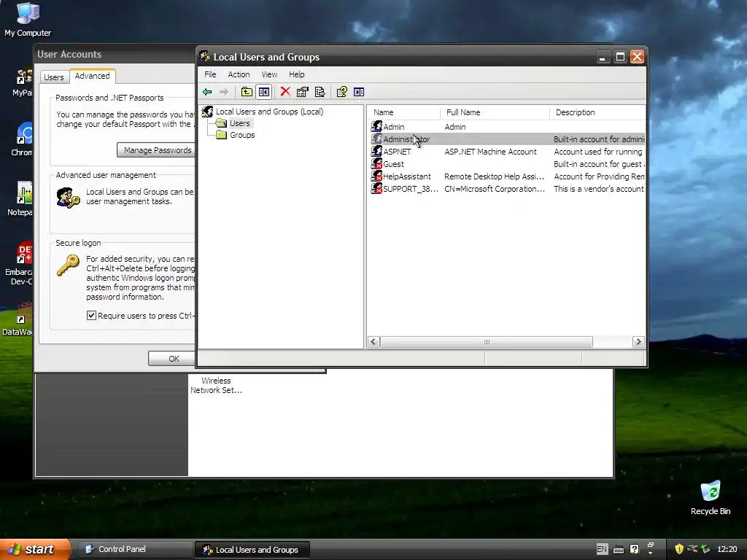Click the Recycle Bin desktop icon

[711, 491]
